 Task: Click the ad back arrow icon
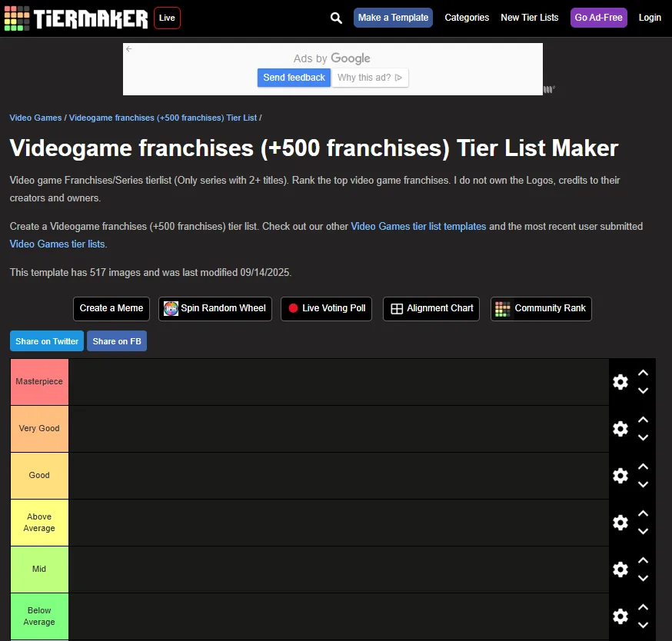click(x=129, y=49)
